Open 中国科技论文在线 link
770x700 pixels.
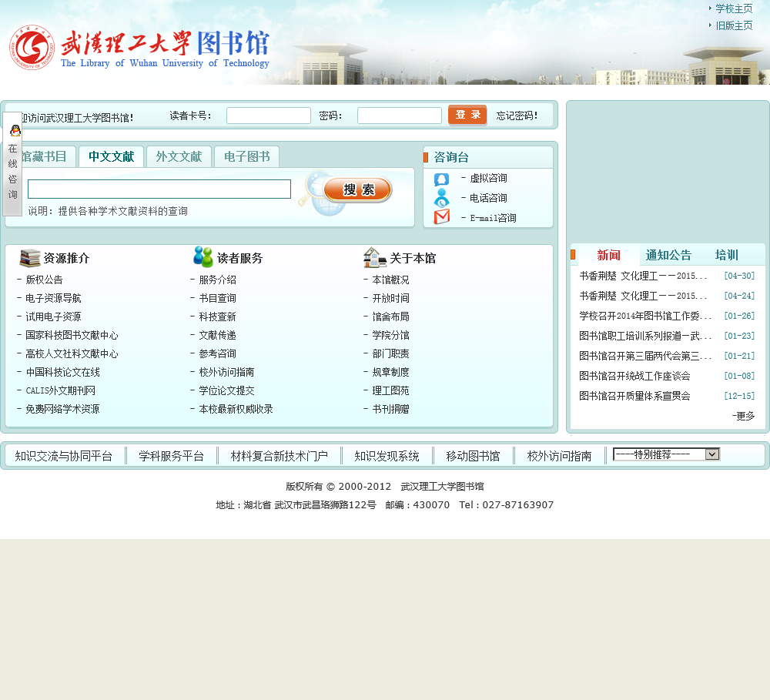coord(63,373)
